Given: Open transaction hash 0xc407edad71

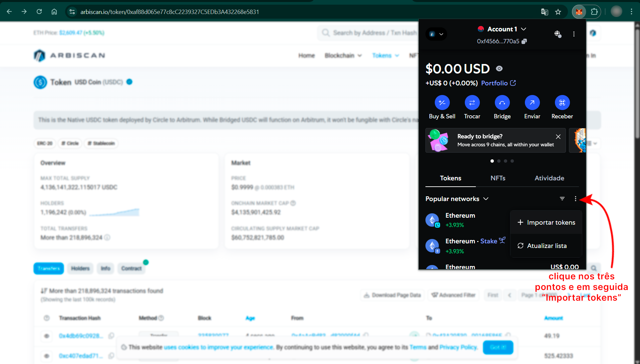Looking at the screenshot, I should click(81, 356).
